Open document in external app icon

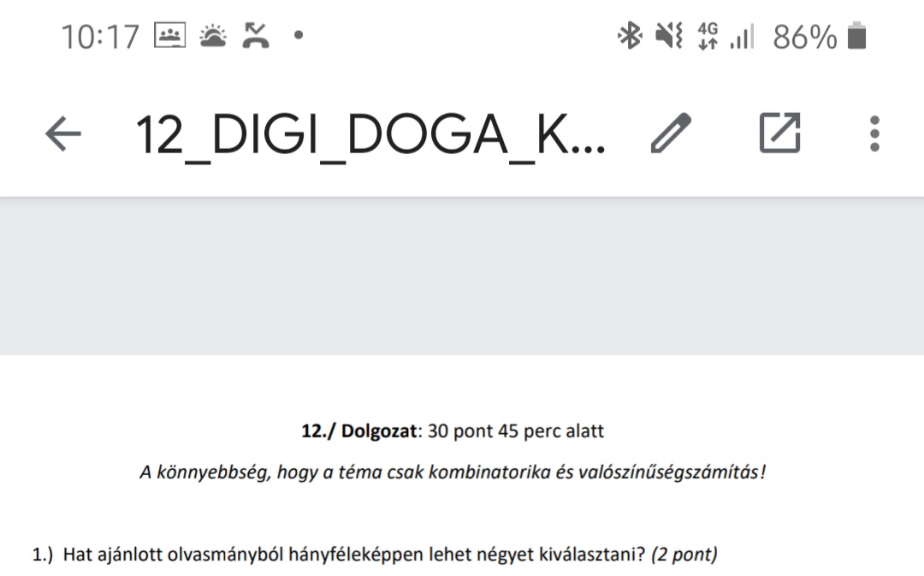(779, 133)
